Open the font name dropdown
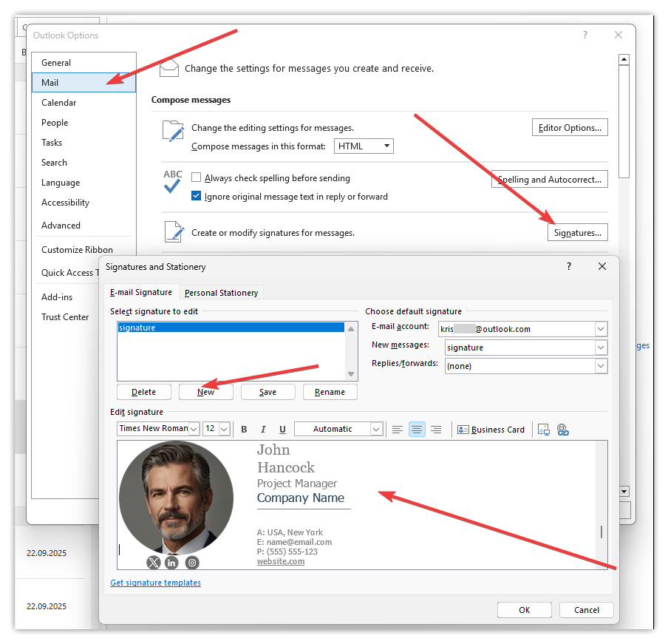Screen dimensions: 668x644 click(x=194, y=430)
